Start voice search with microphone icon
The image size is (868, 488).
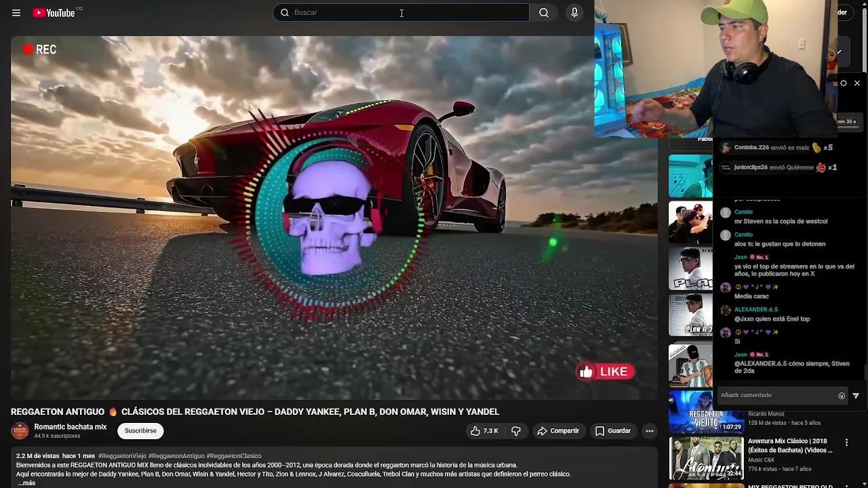point(574,12)
